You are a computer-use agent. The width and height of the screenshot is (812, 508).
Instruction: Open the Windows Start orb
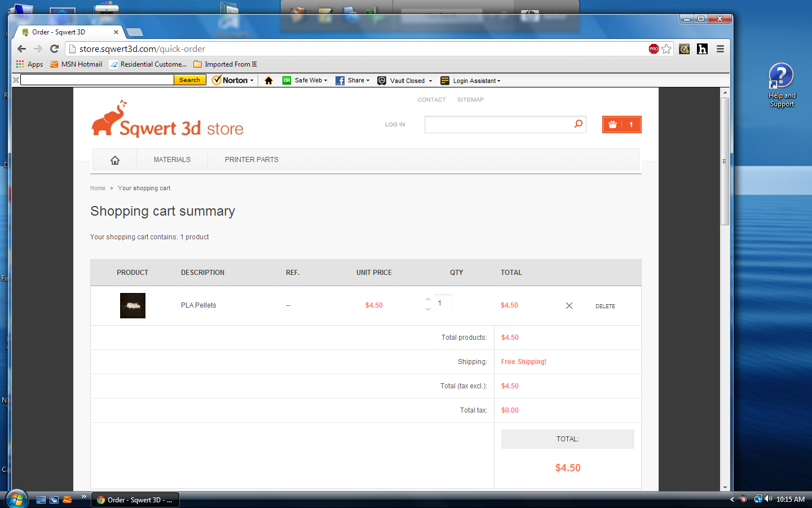[x=16, y=499]
